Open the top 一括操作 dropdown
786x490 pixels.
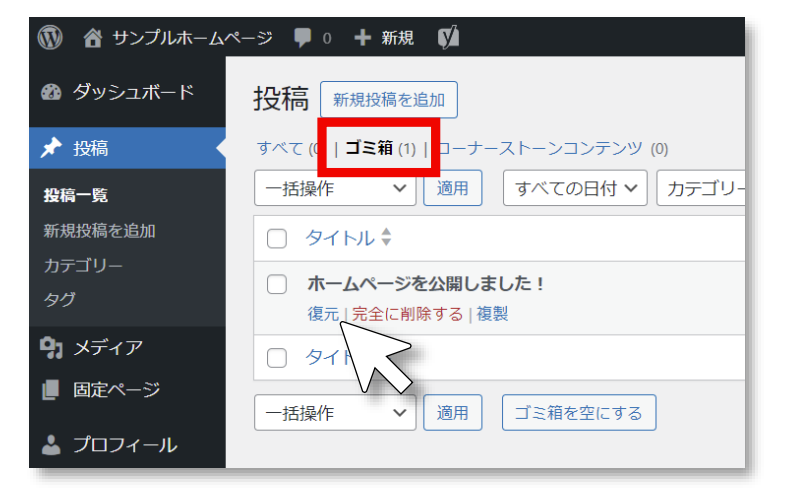point(335,188)
